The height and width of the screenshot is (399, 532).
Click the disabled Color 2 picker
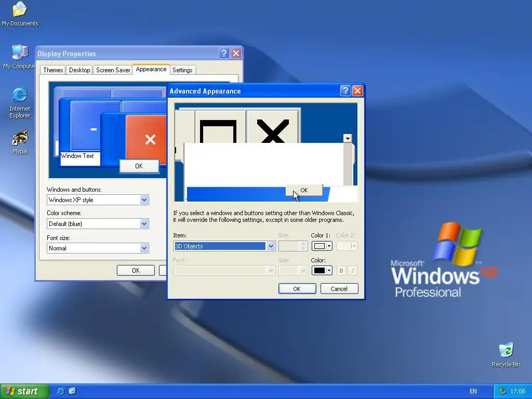point(347,246)
